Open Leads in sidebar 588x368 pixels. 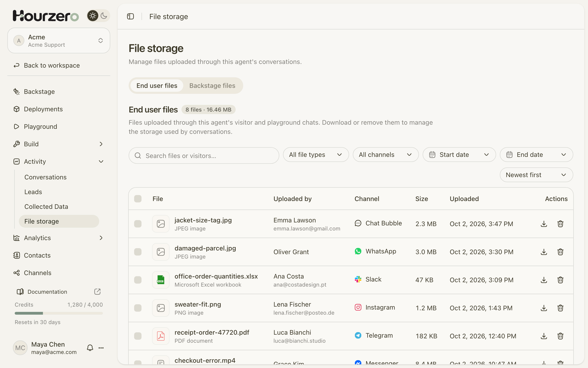(59, 192)
